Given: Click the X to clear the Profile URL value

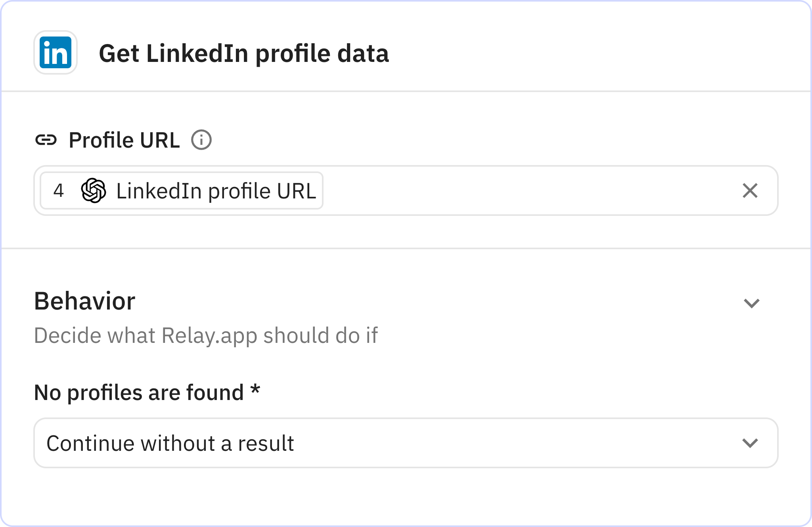Looking at the screenshot, I should (x=749, y=191).
